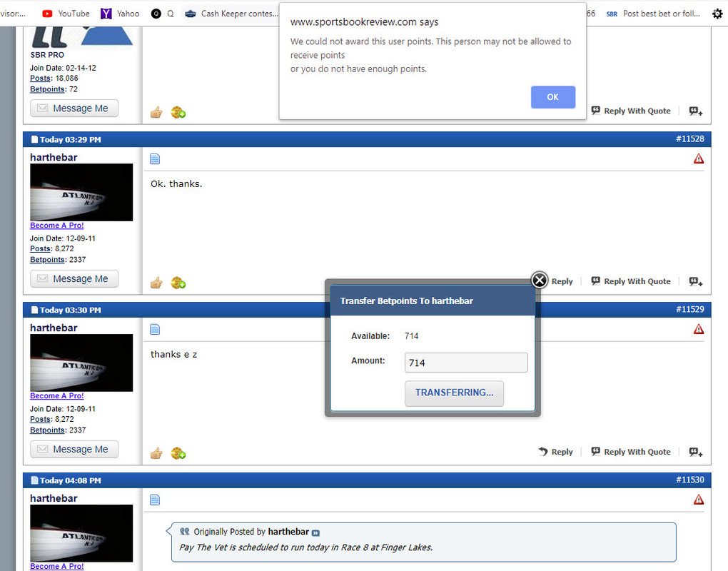Open 'Post best bet or foll...' SBR bookmark
Screen dimensions: 728x571
[x=653, y=14]
